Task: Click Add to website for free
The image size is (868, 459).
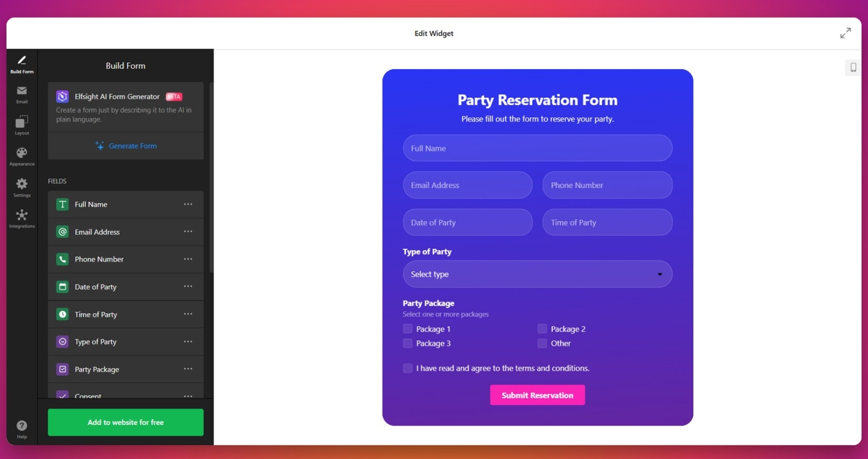Action: (x=125, y=422)
